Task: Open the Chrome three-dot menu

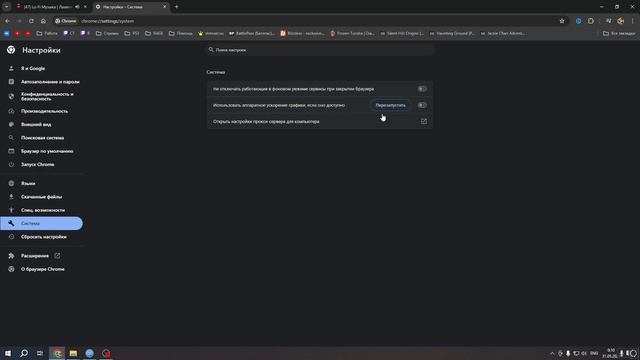Action: tap(633, 21)
